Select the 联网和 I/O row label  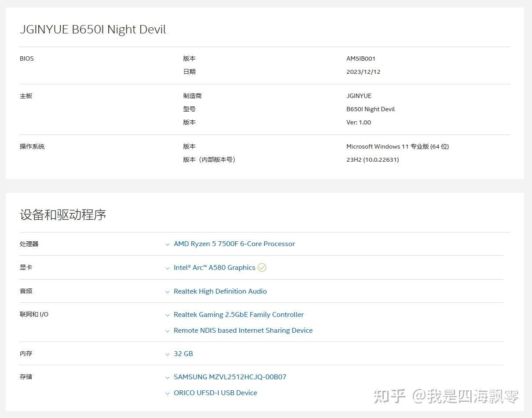pyautogui.click(x=34, y=314)
